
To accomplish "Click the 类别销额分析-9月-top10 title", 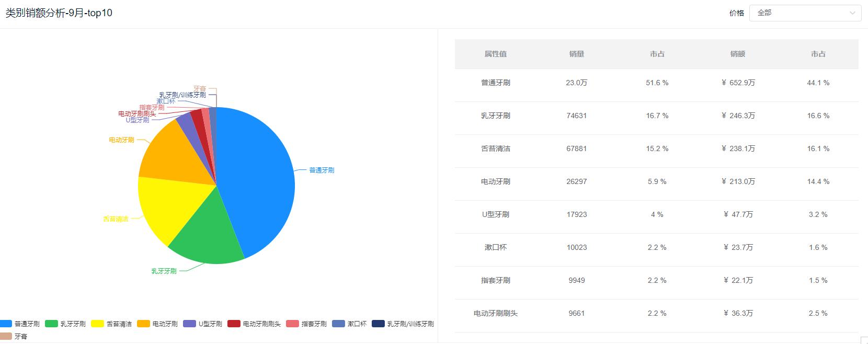I will tap(59, 13).
